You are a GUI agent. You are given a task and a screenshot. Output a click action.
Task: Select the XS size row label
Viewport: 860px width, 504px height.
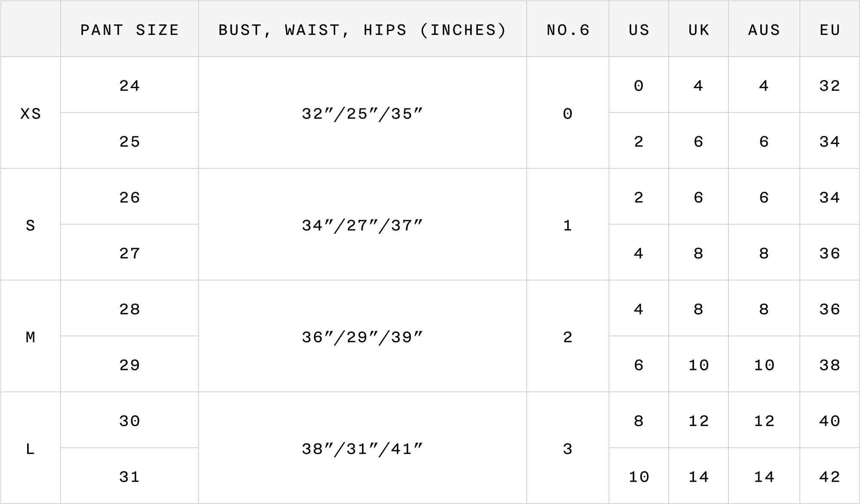click(31, 114)
